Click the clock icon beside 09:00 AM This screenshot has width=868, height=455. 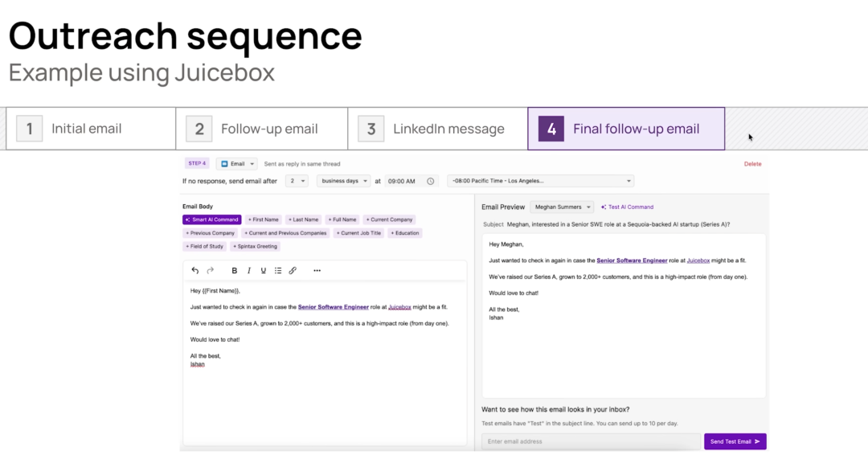pyautogui.click(x=431, y=181)
